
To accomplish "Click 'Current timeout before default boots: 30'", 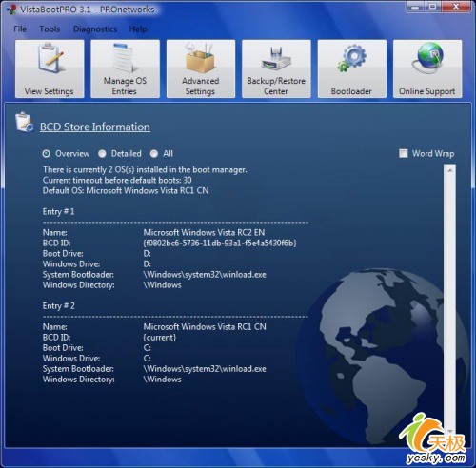I will coord(117,180).
